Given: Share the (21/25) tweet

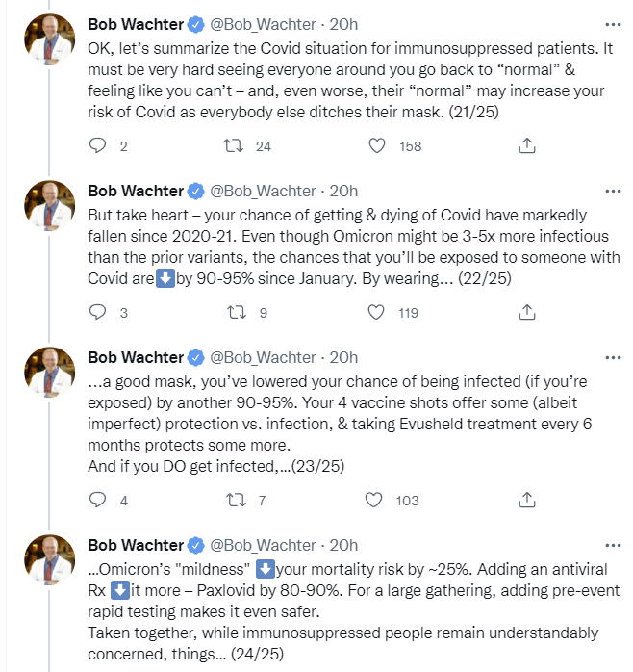Looking at the screenshot, I should click(526, 146).
